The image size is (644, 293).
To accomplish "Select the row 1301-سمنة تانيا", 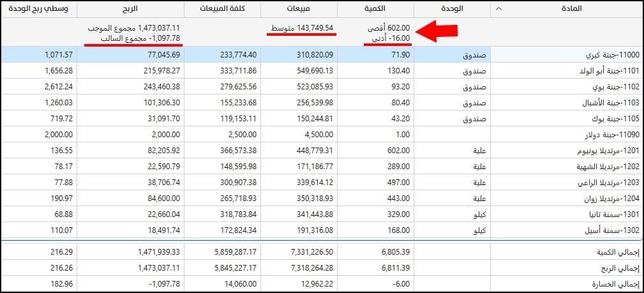I will (322, 214).
